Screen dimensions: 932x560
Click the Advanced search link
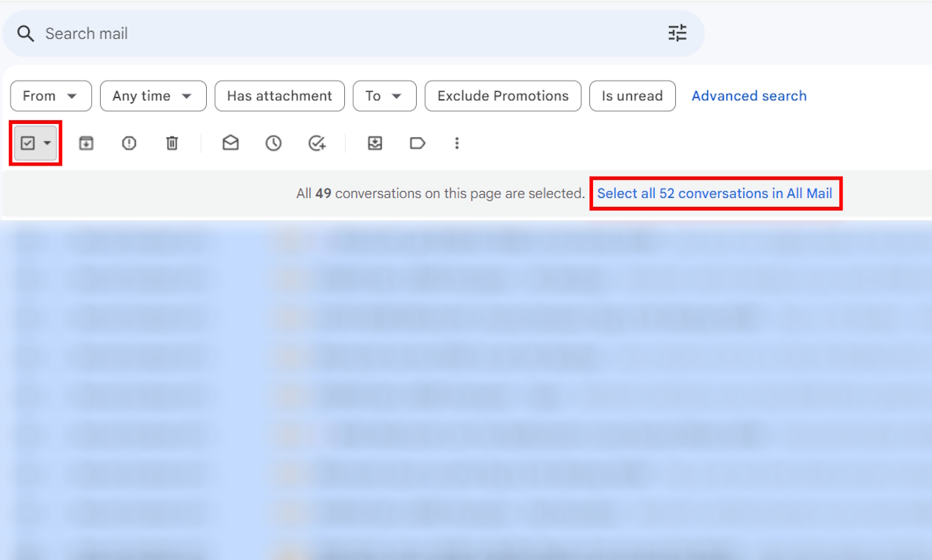click(x=748, y=96)
